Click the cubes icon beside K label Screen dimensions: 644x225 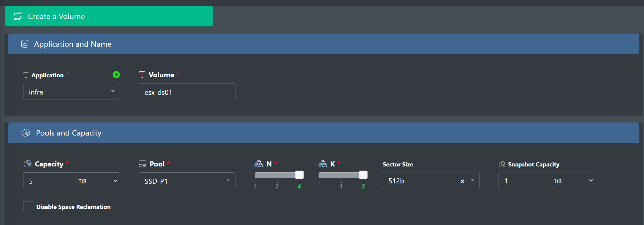(x=323, y=164)
